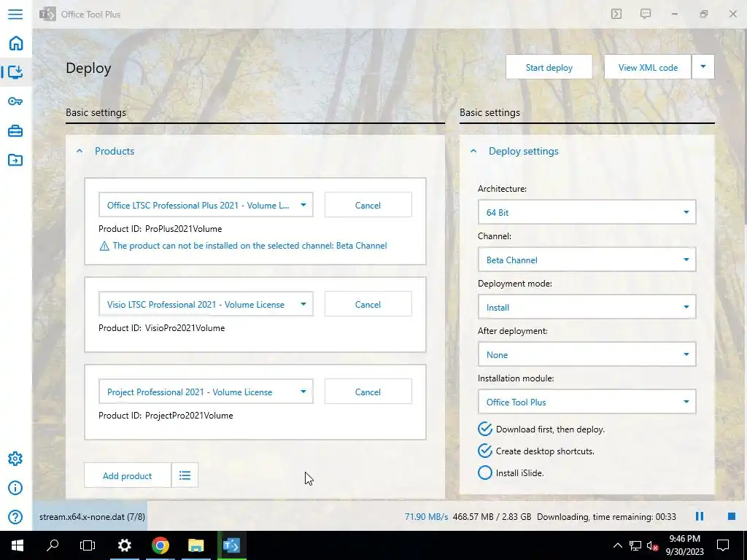747x560 pixels.
Task: Cancel the Visio LTSC Professional product
Action: click(368, 304)
